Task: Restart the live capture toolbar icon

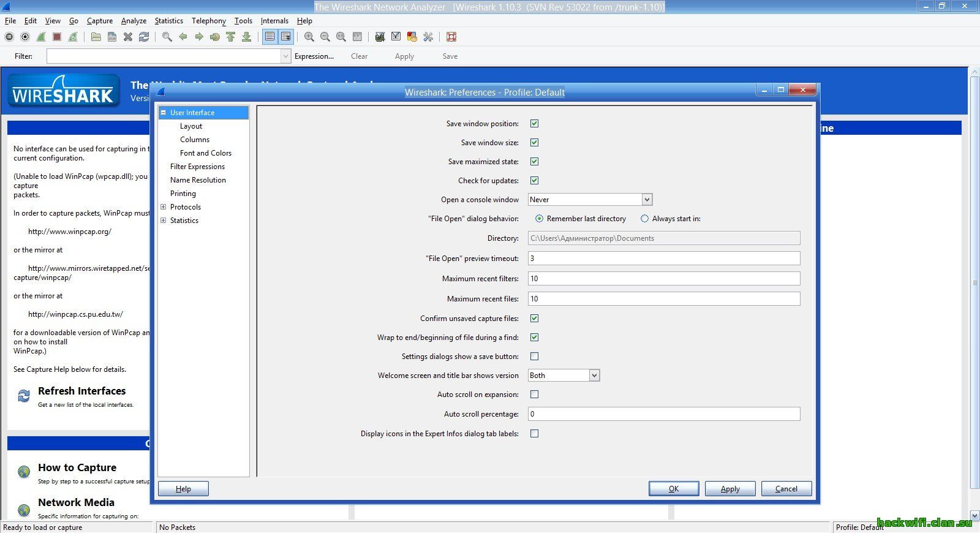Action: (x=73, y=37)
